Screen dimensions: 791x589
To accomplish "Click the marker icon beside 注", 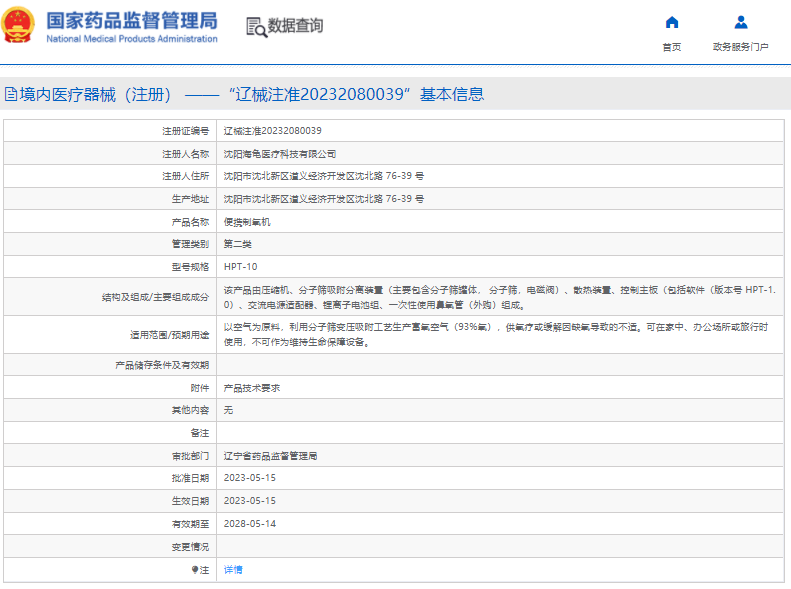I will click(195, 570).
